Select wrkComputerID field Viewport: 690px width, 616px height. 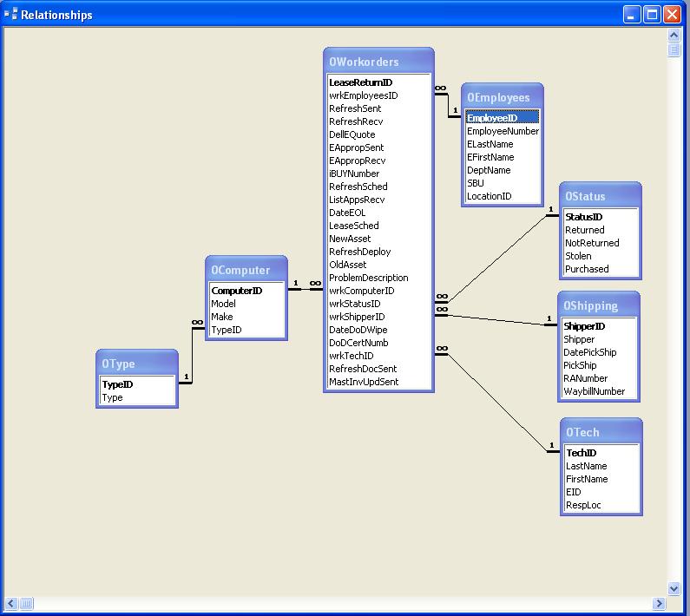[x=378, y=291]
